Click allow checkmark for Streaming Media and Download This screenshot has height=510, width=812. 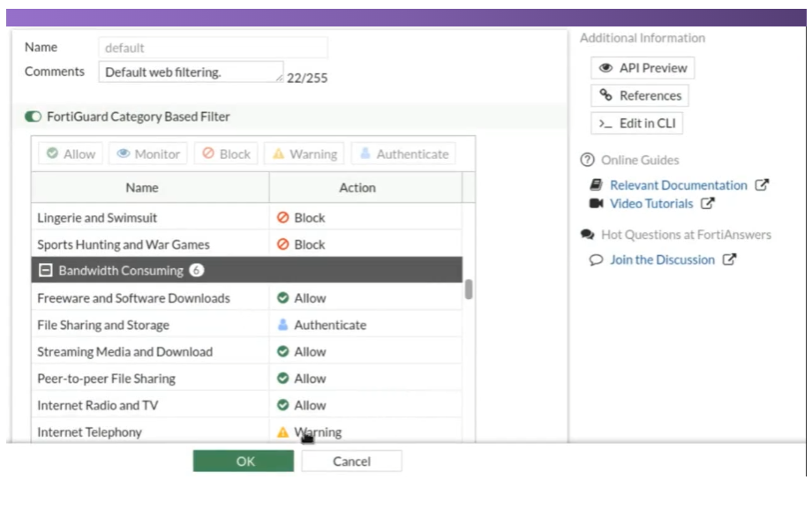click(282, 351)
